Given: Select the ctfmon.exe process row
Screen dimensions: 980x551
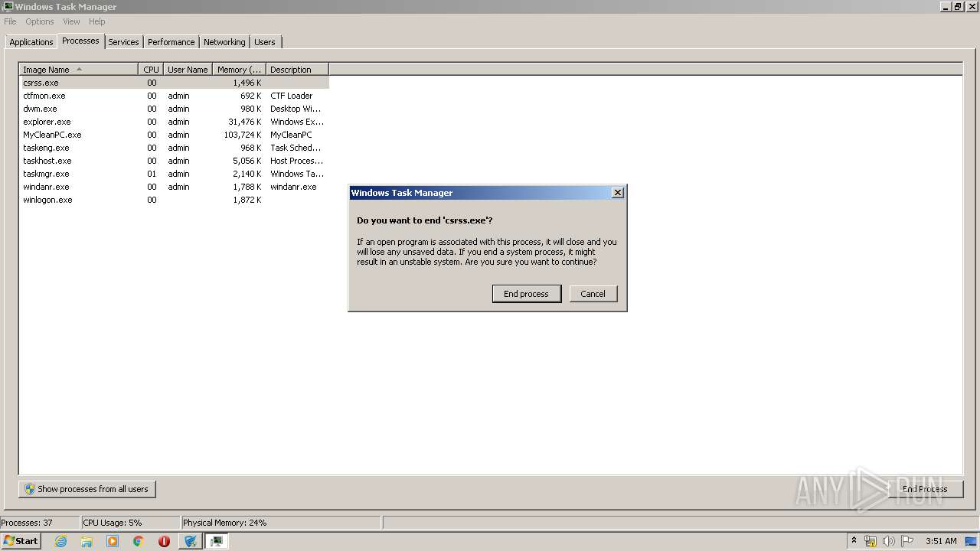Looking at the screenshot, I should (175, 96).
